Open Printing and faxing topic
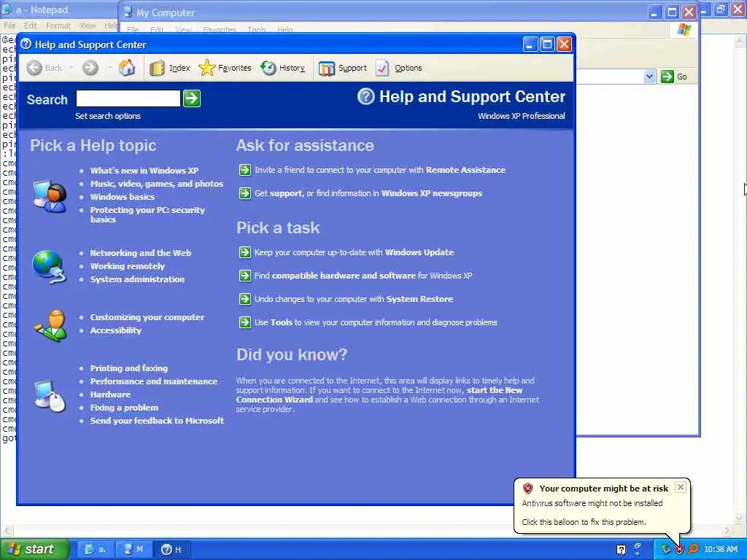747x560 pixels. click(x=129, y=368)
